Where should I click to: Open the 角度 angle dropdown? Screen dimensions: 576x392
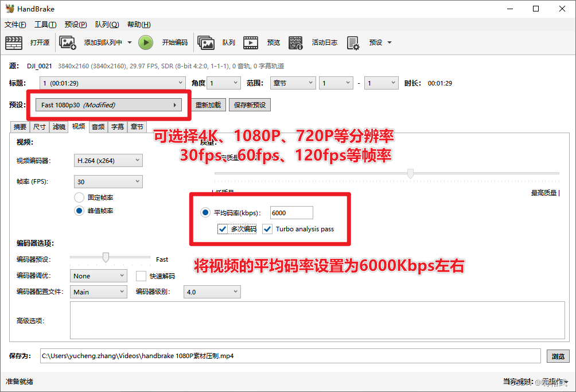point(224,83)
